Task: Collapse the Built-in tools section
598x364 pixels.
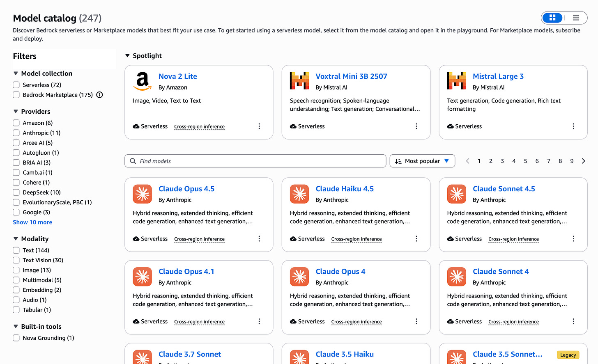Action: click(16, 327)
